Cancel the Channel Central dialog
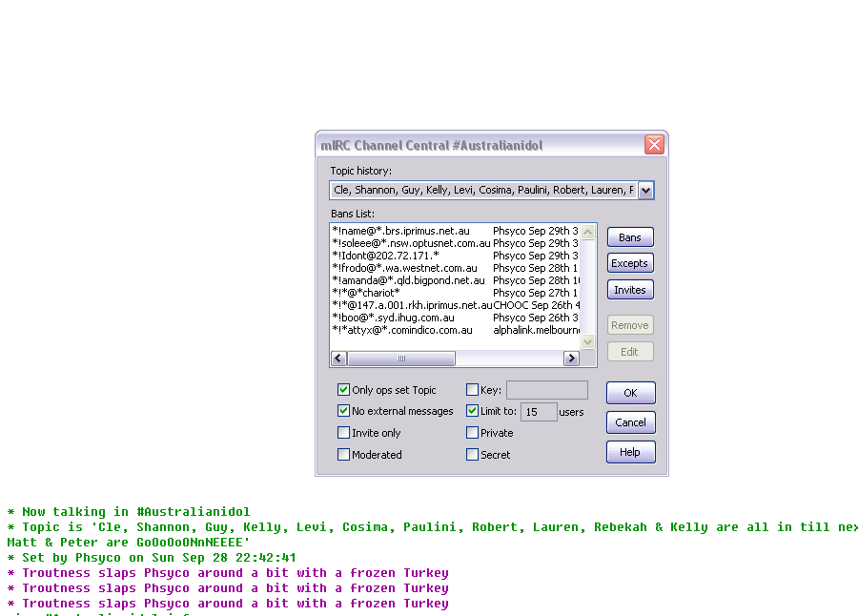The image size is (858, 616). click(630, 422)
